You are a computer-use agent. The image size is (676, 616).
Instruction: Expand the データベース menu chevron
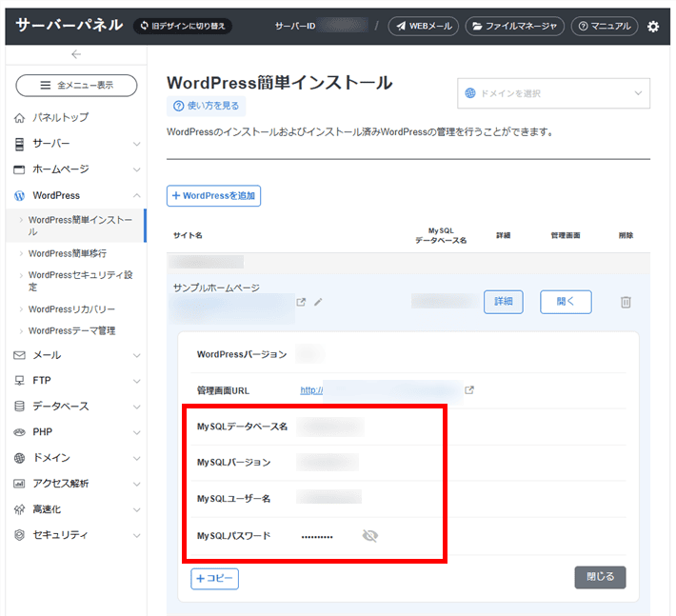coord(137,407)
